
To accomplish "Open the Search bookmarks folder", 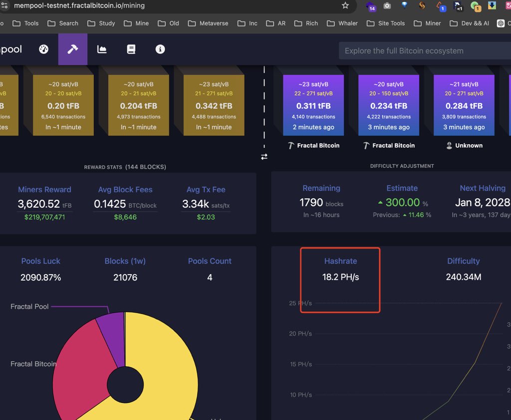I will 63,23.
